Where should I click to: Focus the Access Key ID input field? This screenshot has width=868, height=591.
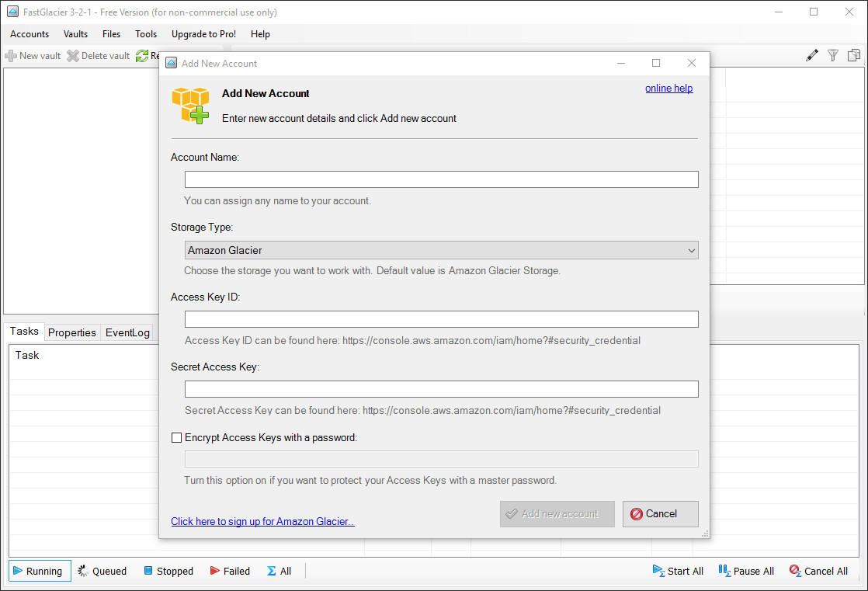[441, 319]
